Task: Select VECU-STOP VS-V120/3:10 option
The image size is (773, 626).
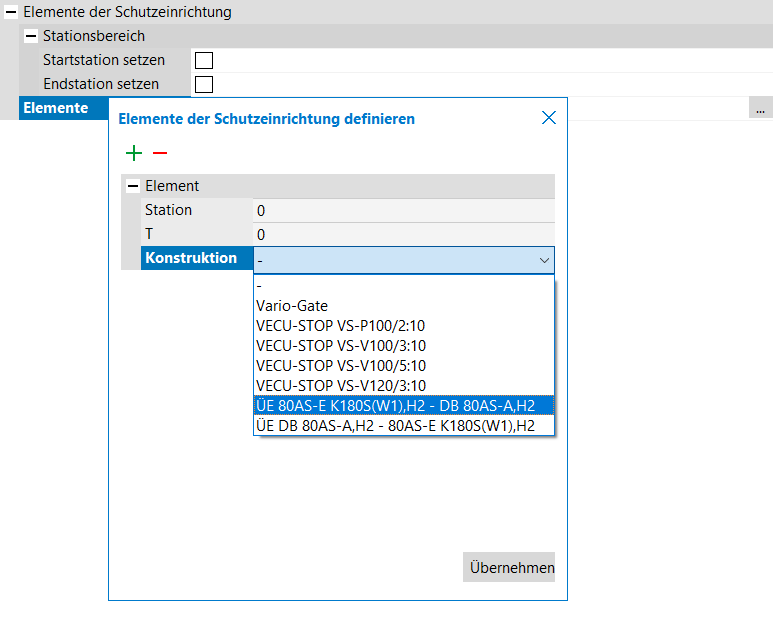Action: pos(341,386)
